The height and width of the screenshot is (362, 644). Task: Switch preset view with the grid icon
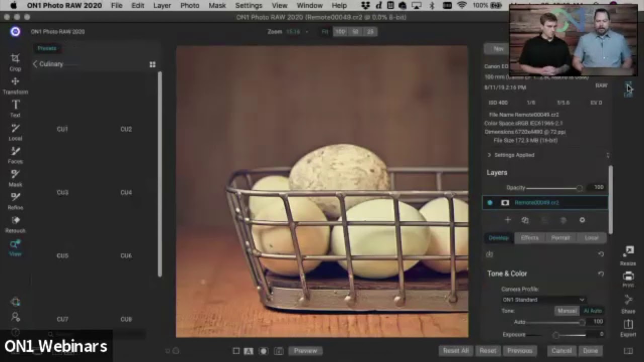tap(152, 64)
